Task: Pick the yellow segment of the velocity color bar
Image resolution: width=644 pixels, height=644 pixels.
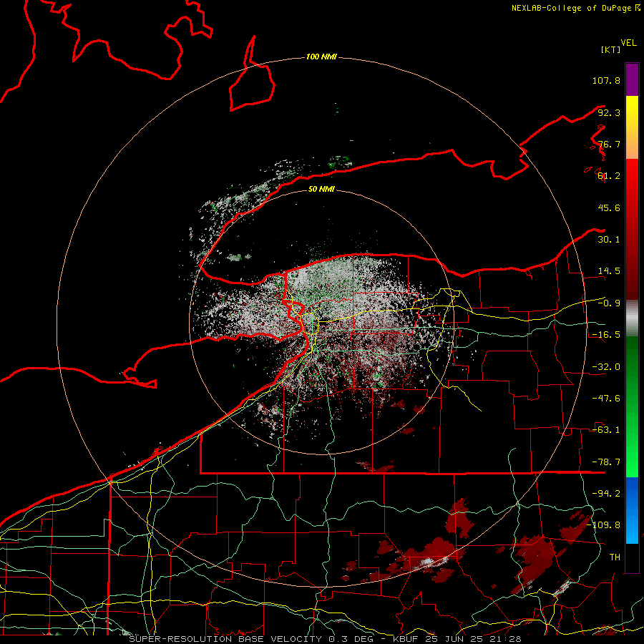Action: click(x=632, y=127)
